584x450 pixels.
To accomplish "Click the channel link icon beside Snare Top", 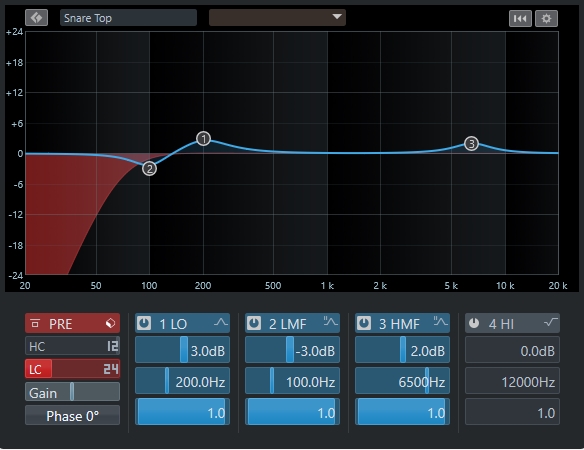I will pos(36,18).
